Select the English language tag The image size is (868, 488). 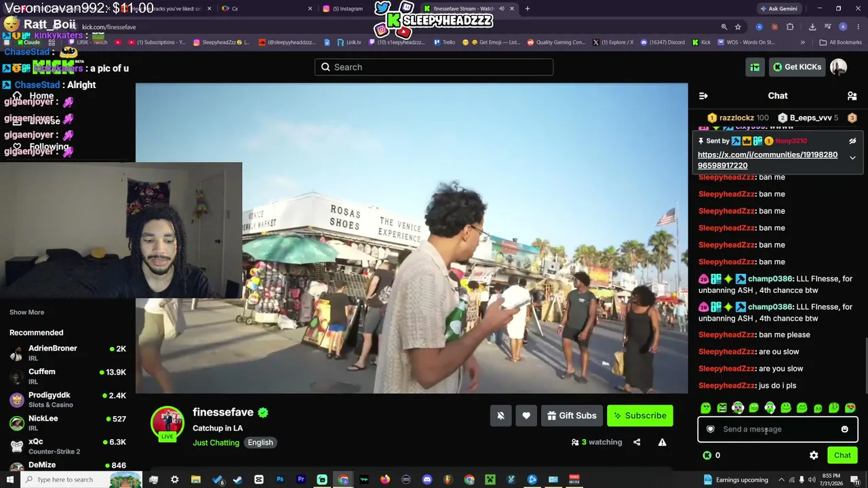[260, 443]
